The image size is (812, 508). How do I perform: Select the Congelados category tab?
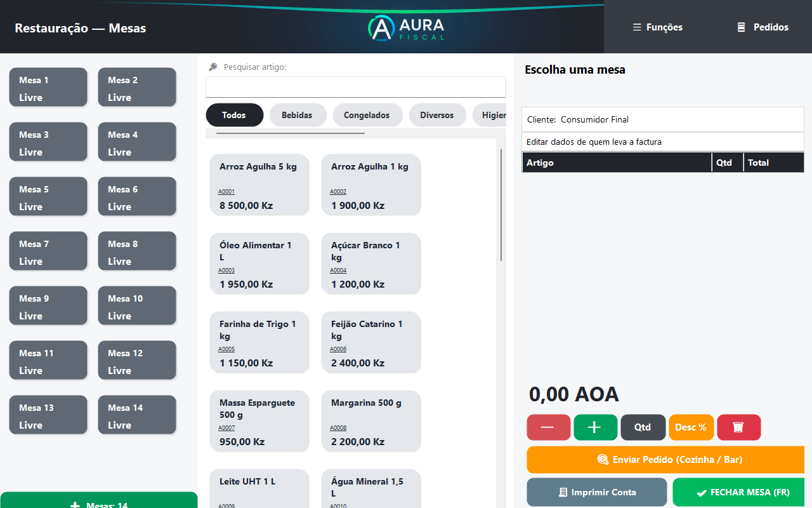pyautogui.click(x=367, y=115)
